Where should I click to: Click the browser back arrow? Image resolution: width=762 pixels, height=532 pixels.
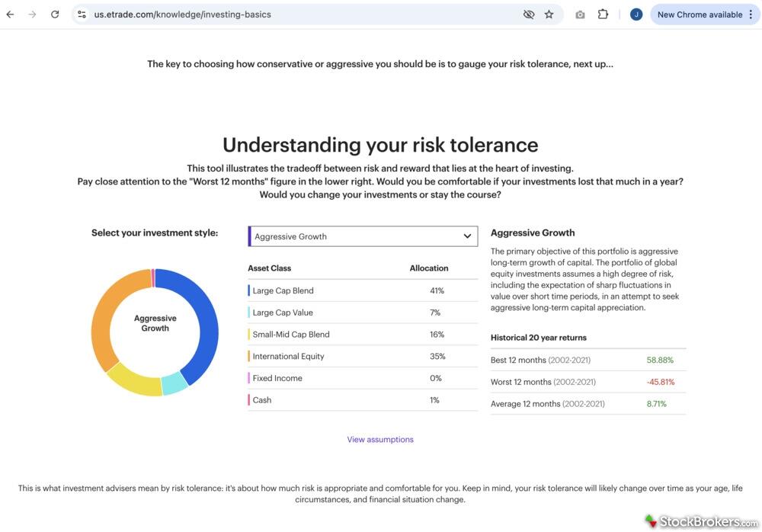tap(10, 14)
